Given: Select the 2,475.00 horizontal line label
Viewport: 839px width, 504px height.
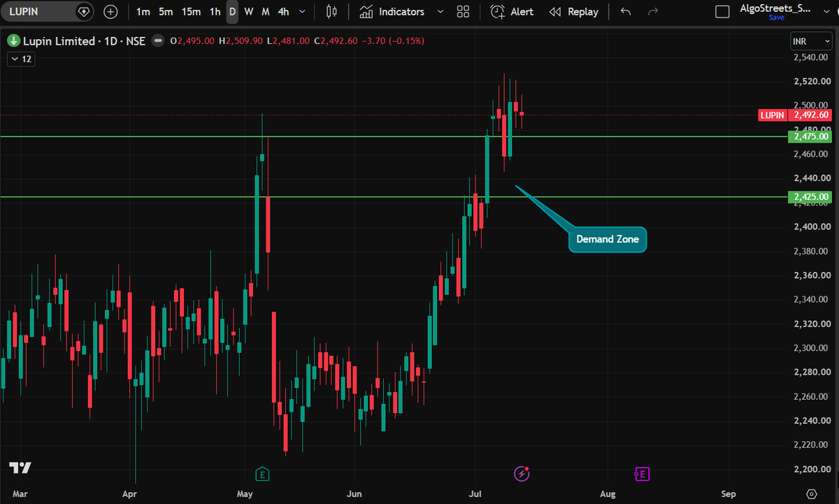Looking at the screenshot, I should pyautogui.click(x=810, y=136).
